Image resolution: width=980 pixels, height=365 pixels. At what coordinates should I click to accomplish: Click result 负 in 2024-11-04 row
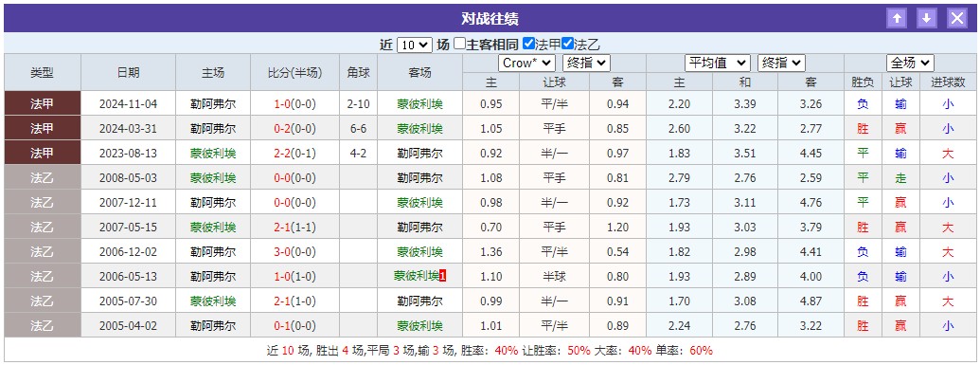pos(863,104)
